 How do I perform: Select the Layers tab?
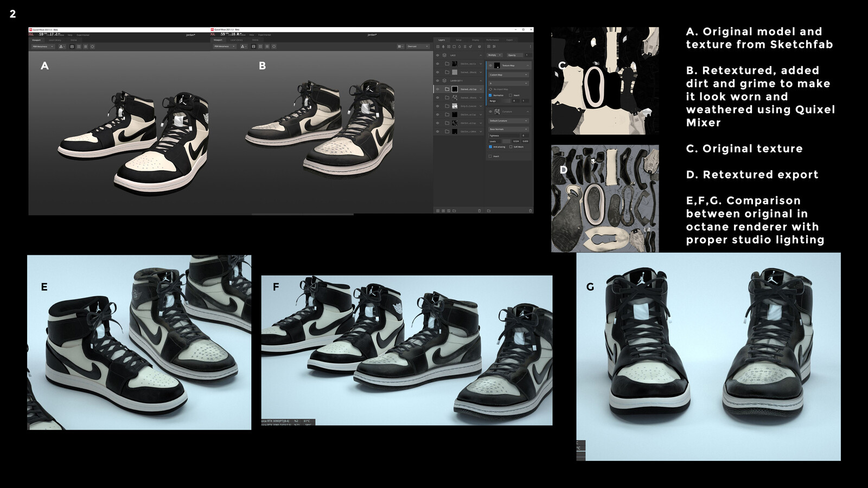[x=442, y=40]
